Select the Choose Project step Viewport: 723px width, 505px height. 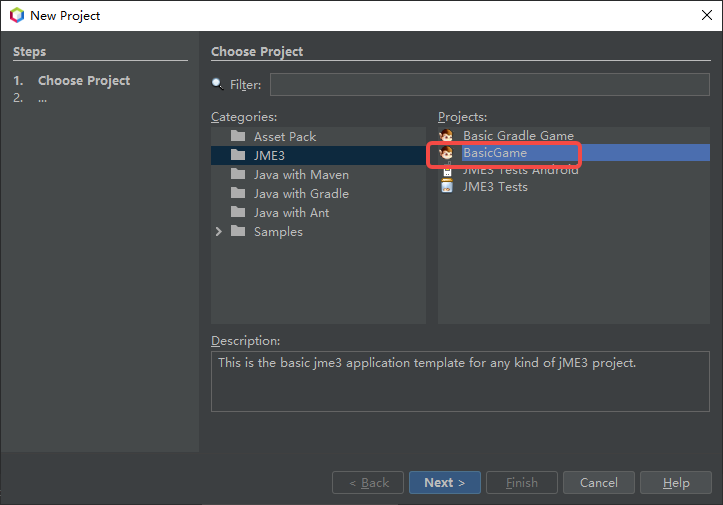click(84, 81)
